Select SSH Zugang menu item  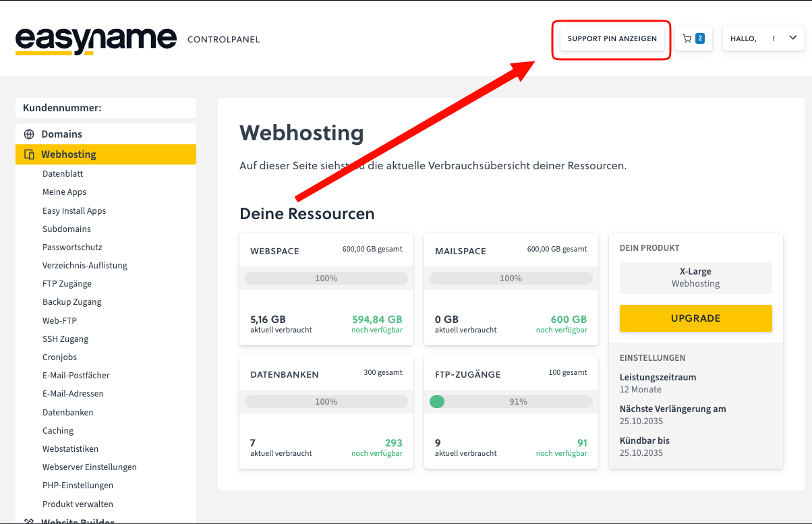point(65,339)
